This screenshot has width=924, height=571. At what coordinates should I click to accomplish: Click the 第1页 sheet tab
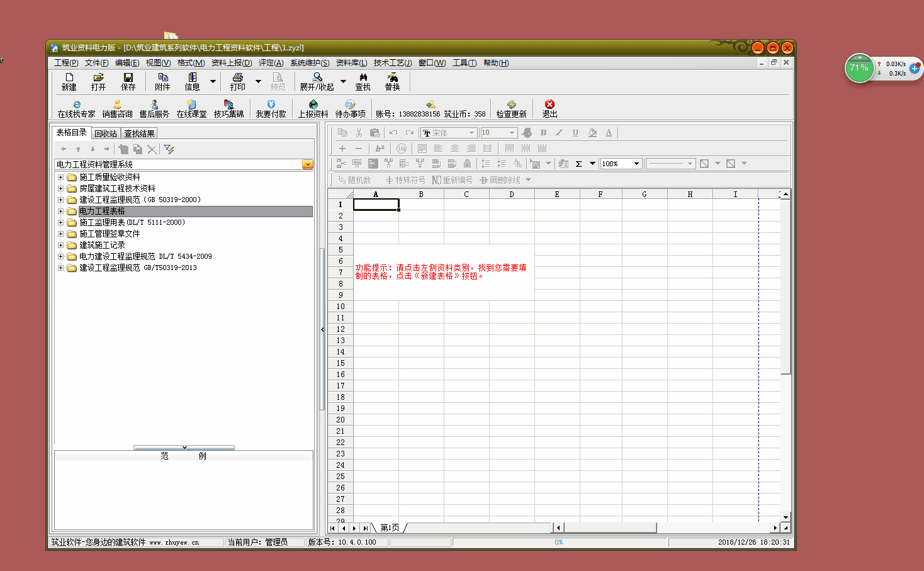coord(390,528)
